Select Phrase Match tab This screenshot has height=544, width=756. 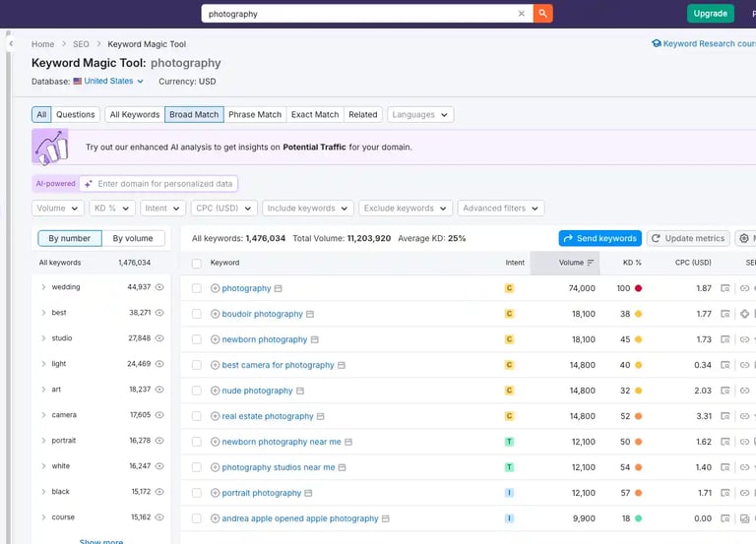[x=255, y=115]
